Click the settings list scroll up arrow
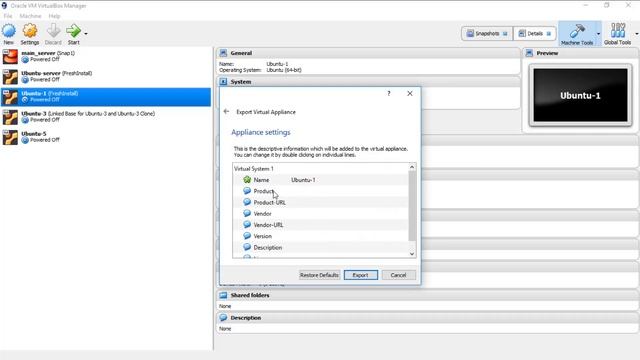This screenshot has width=640, height=360. click(412, 167)
